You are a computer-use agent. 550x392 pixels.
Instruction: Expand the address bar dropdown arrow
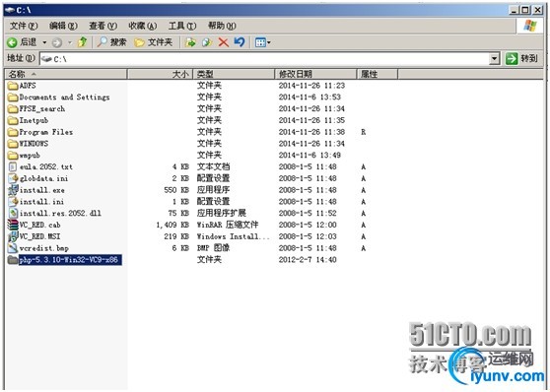pyautogui.click(x=494, y=59)
